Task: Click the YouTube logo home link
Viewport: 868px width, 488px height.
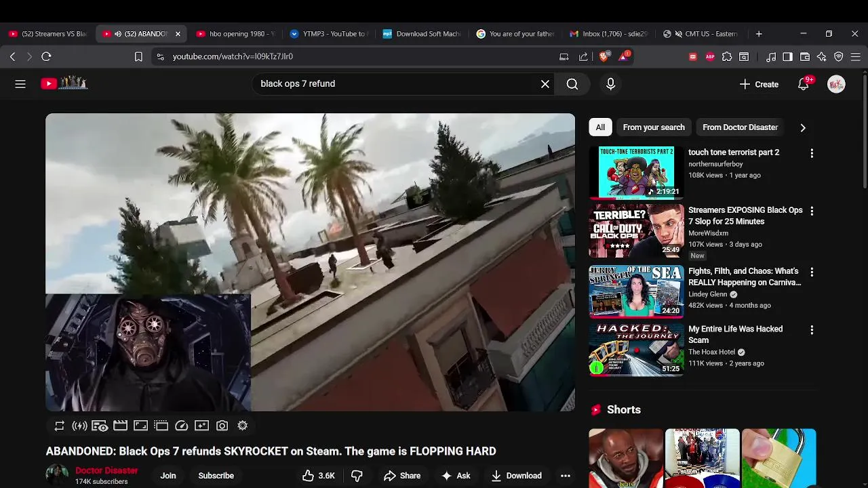Action: tap(64, 83)
